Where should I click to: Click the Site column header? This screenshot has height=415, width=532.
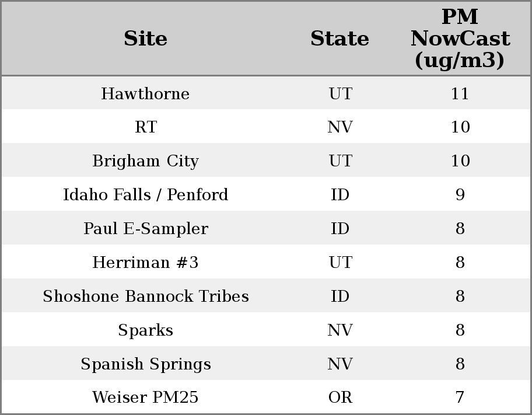145,39
